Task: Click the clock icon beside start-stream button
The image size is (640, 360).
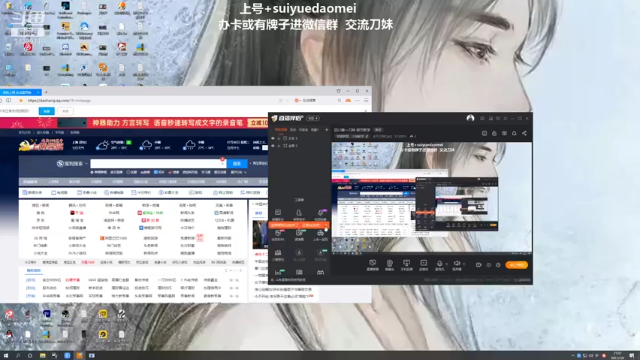Action: (x=498, y=265)
